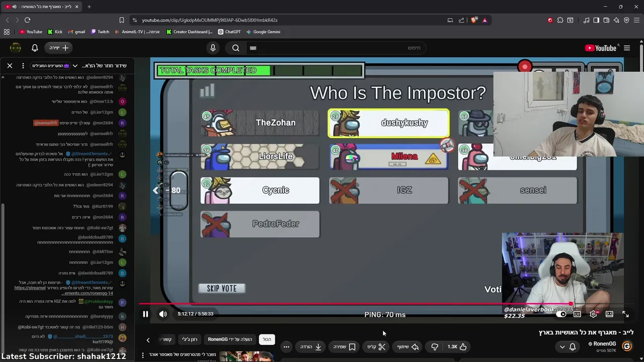Click the address bar URL

click(209, 20)
